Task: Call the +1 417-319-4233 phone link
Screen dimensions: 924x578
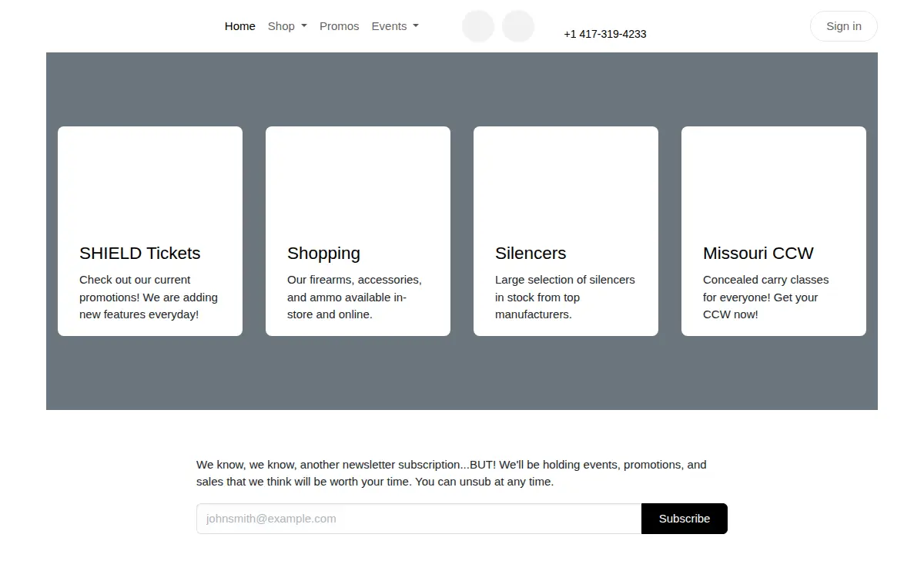Action: (x=604, y=34)
